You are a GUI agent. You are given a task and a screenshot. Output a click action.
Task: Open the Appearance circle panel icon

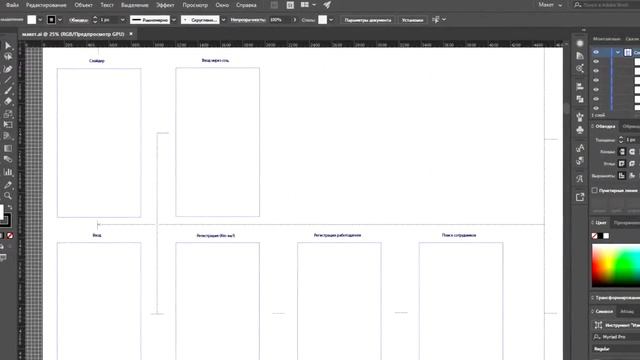point(580,43)
